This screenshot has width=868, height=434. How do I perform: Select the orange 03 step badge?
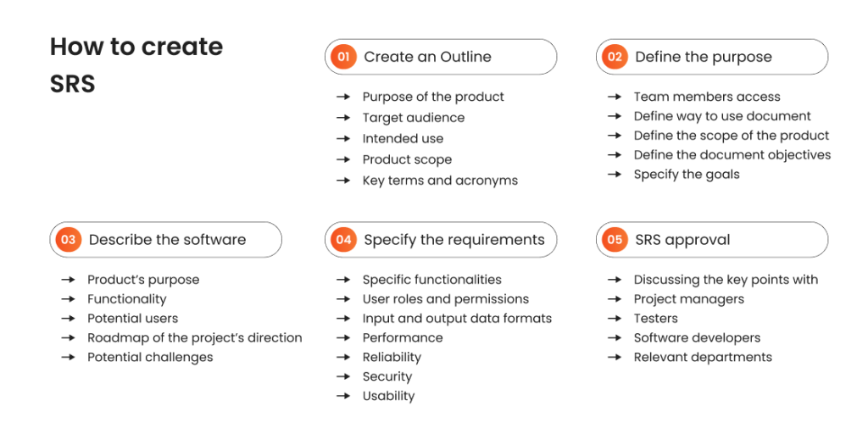click(69, 240)
